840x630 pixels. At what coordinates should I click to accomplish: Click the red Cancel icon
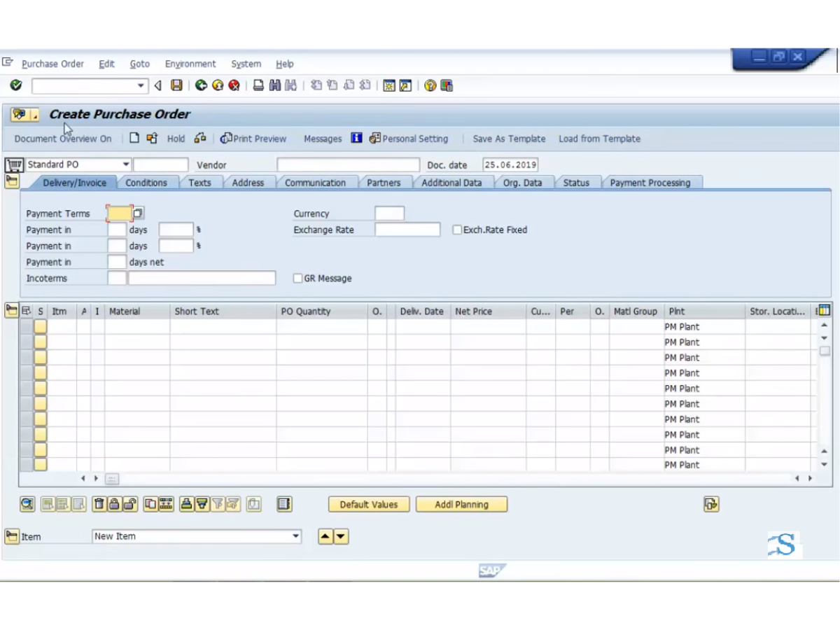tap(234, 85)
